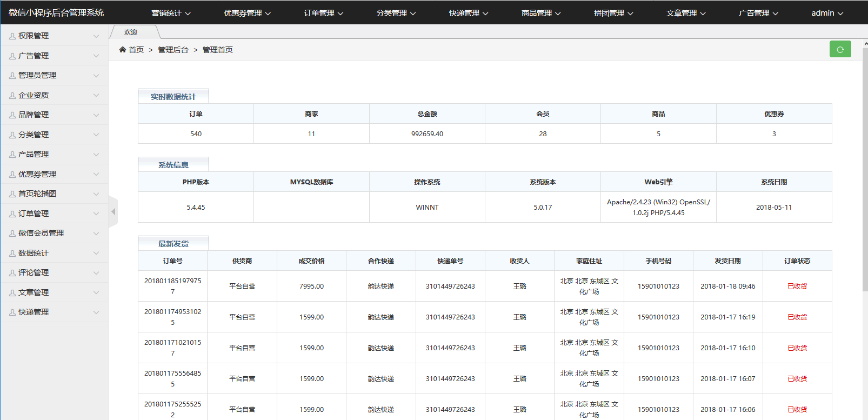Click the first row's 已收货 status
868x420 pixels.
pos(797,286)
